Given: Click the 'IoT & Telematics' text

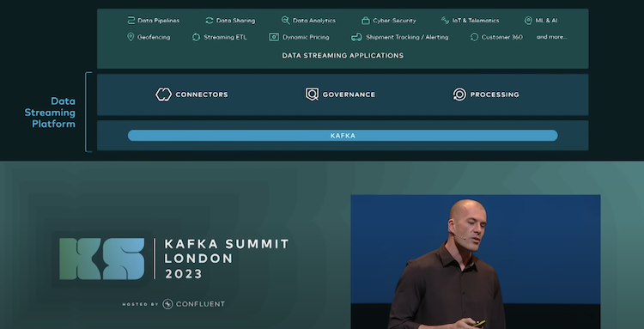Looking at the screenshot, I should point(476,20).
